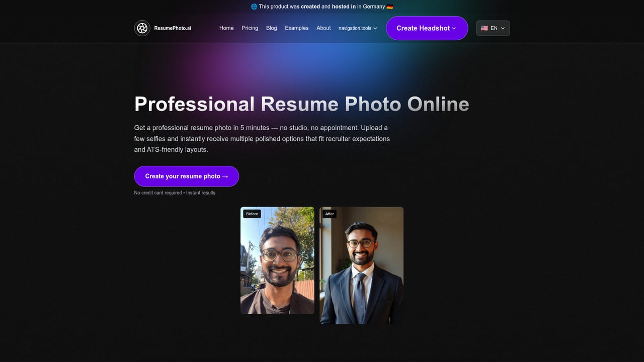The image size is (644, 362).
Task: Expand the navigation.tools dropdown
Action: click(x=358, y=28)
